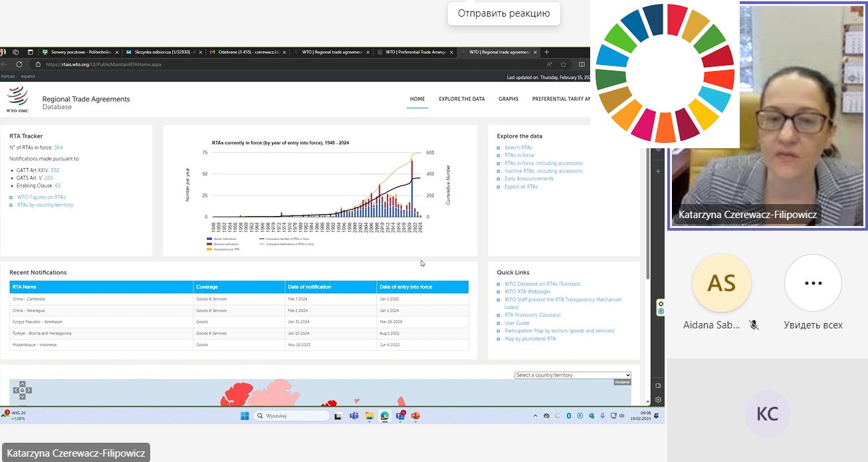
Task: Click the AS participant avatar
Action: tap(722, 283)
